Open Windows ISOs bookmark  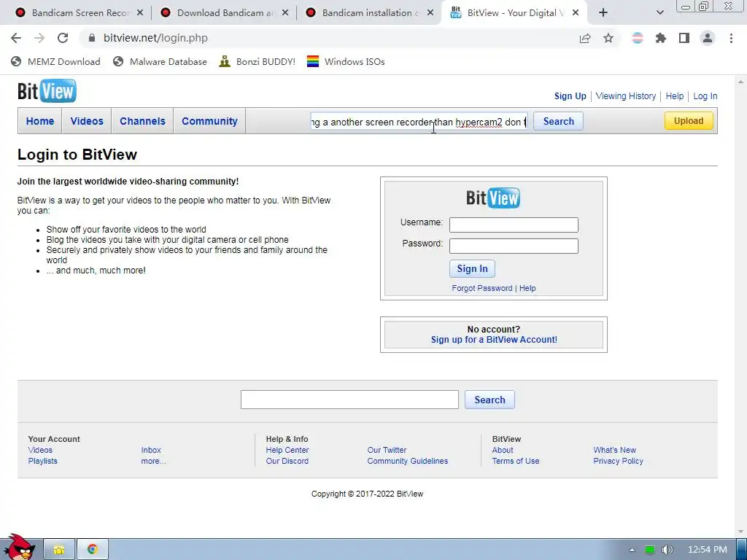346,61
